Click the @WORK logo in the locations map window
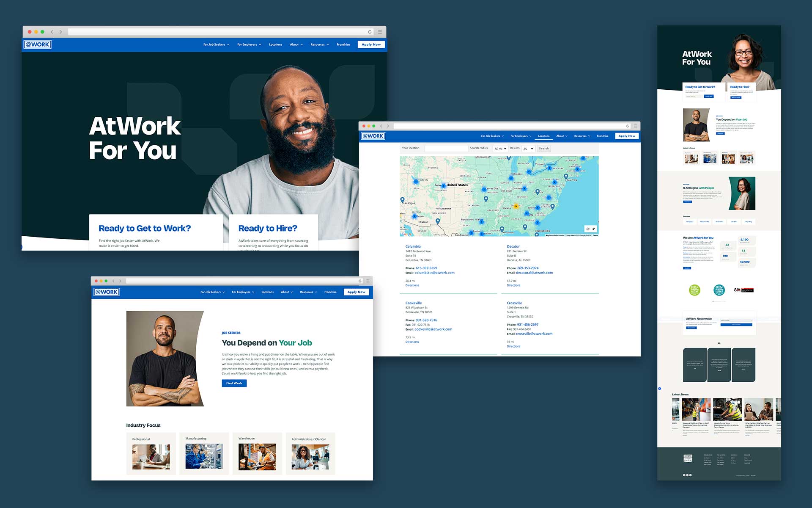 [x=373, y=136]
